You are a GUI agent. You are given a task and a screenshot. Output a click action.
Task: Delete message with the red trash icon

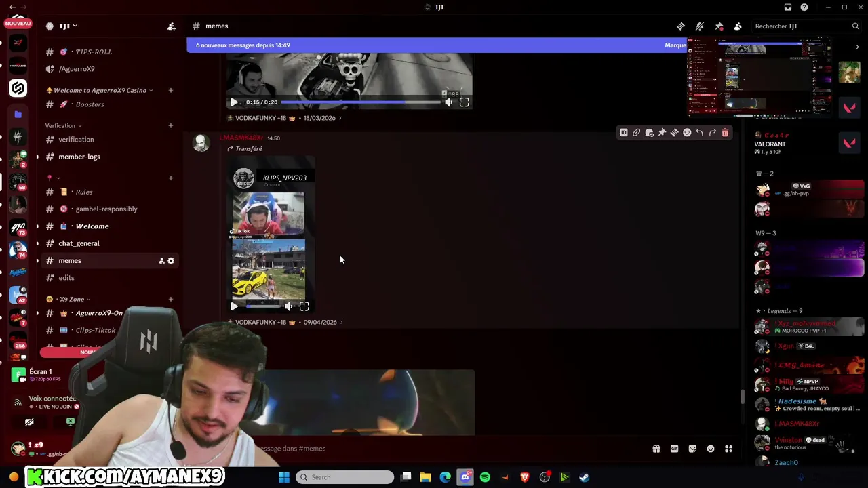pyautogui.click(x=725, y=133)
